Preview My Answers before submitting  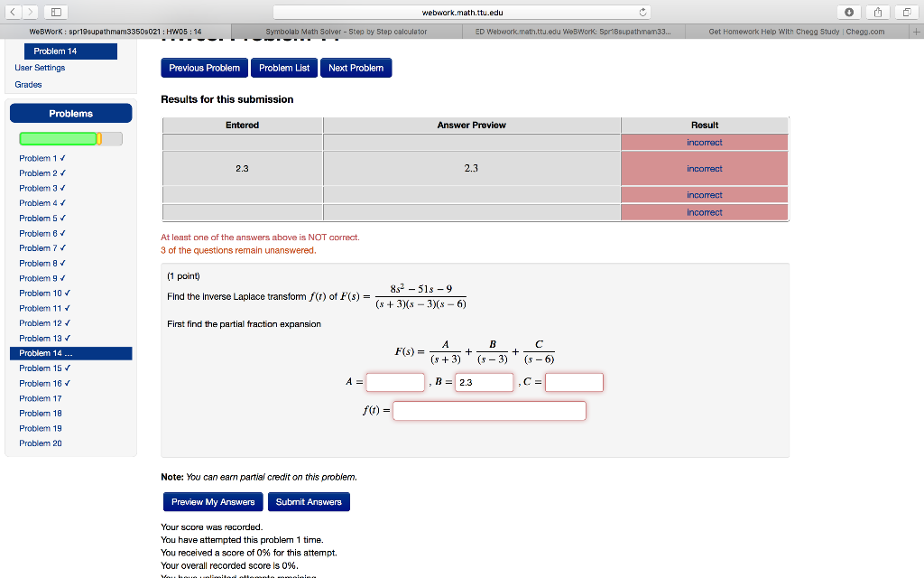click(212, 501)
